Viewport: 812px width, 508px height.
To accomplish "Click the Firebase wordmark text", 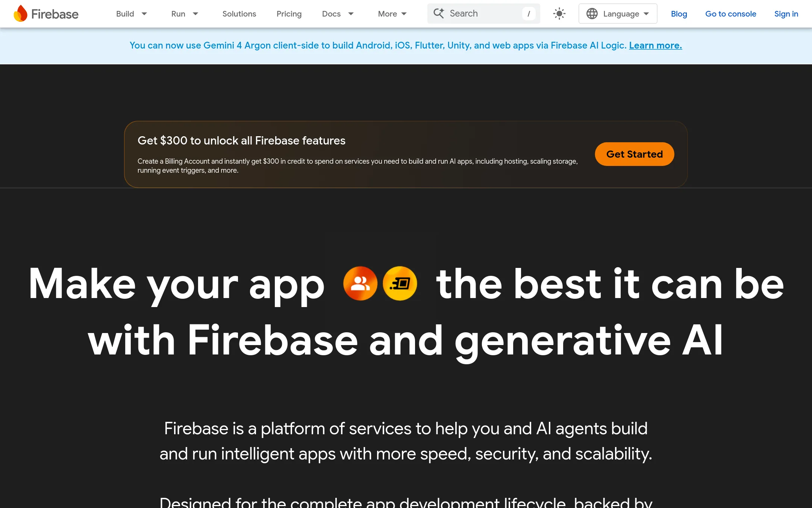I will coord(55,14).
